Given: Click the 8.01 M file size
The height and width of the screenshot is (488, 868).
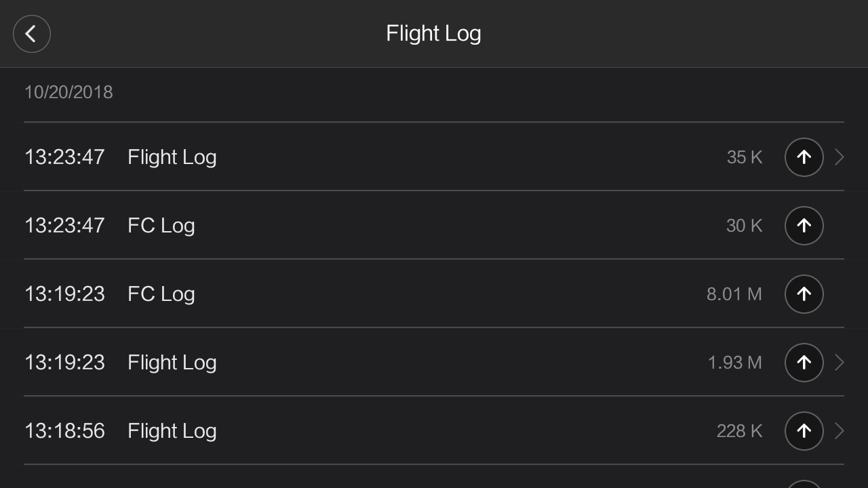Looking at the screenshot, I should 734,294.
